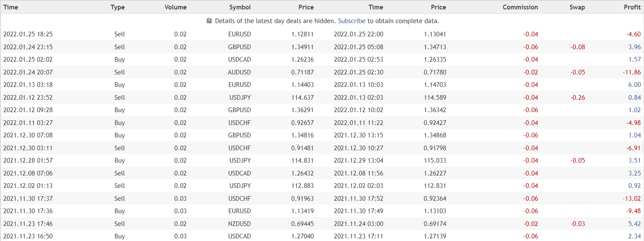Click open price 0.69445
This screenshot has width=644, height=241.
point(303,224)
